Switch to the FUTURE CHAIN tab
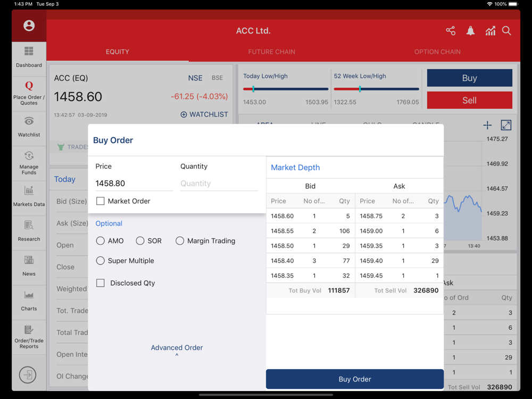 pos(271,52)
